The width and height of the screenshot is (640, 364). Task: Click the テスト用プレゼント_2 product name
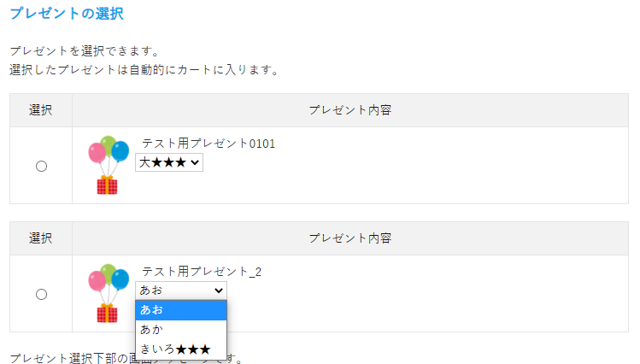[201, 272]
